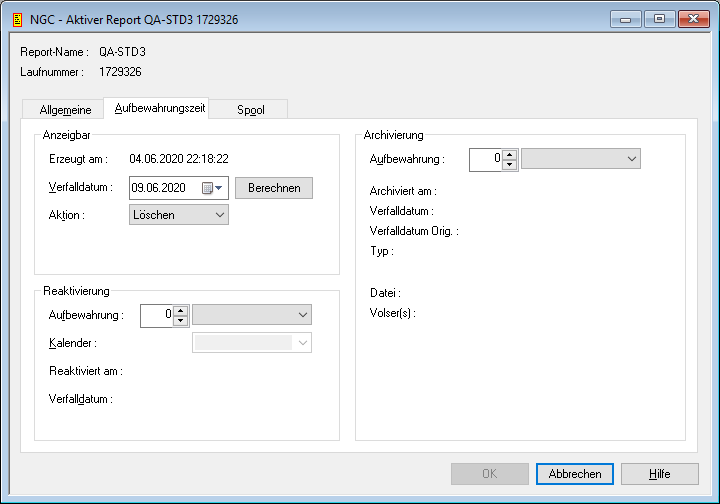Increase Archivierung Aufbewahrung value with up arrow
Image resolution: width=720 pixels, height=504 pixels.
click(x=510, y=154)
